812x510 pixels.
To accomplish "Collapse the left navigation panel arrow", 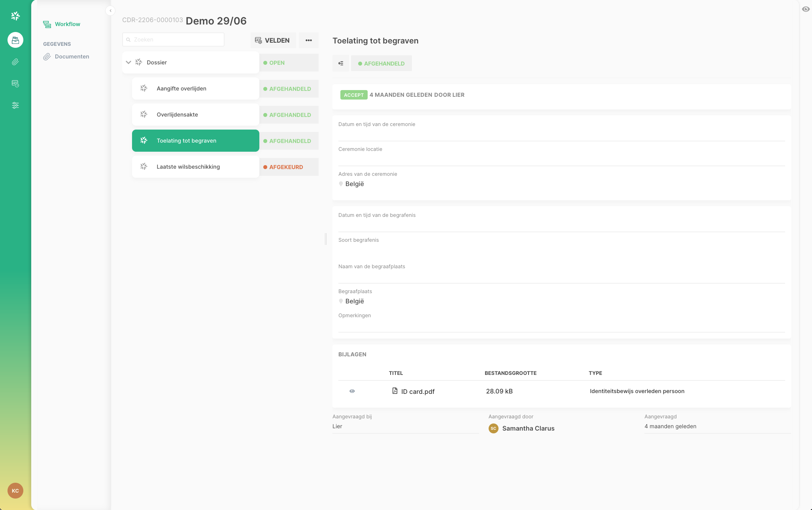I will pos(110,11).
